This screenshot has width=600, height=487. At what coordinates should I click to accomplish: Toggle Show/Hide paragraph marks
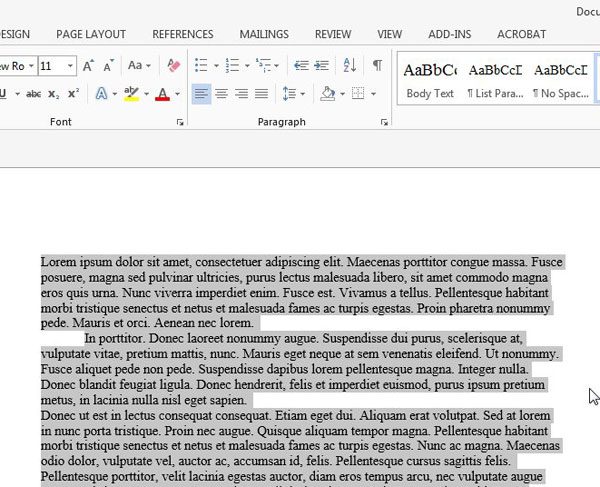click(x=377, y=66)
